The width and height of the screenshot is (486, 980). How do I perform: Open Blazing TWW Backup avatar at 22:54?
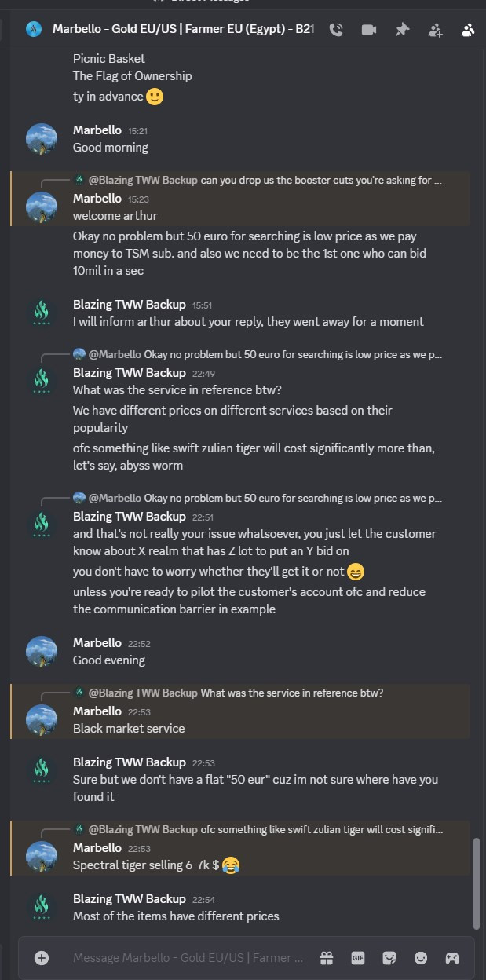pos(42,906)
